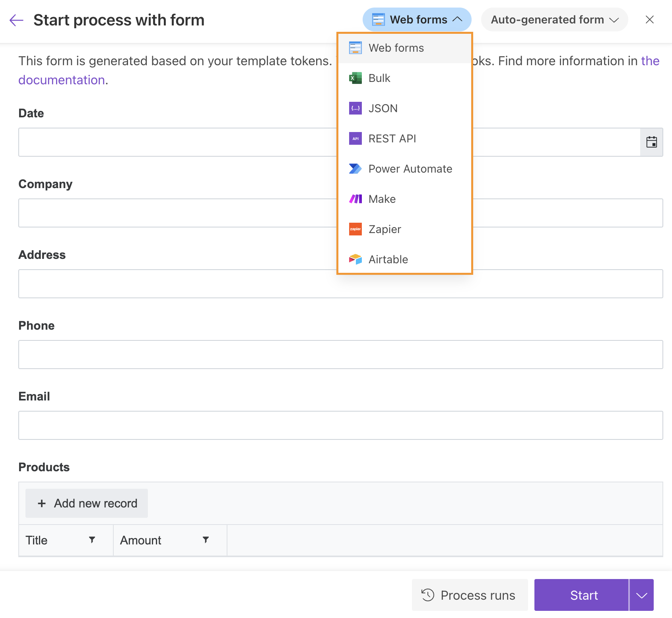This screenshot has width=672, height=618.
Task: Open the date picker calendar icon
Action: pyautogui.click(x=651, y=142)
